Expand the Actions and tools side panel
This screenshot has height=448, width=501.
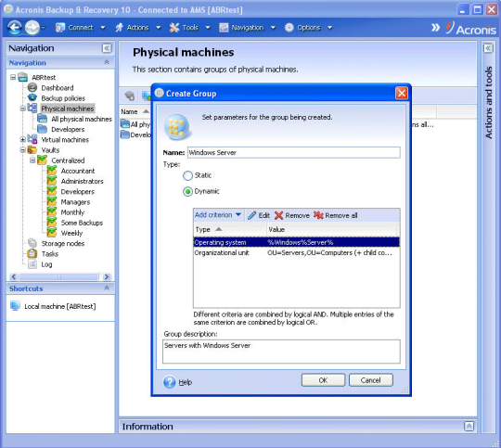tap(488, 48)
